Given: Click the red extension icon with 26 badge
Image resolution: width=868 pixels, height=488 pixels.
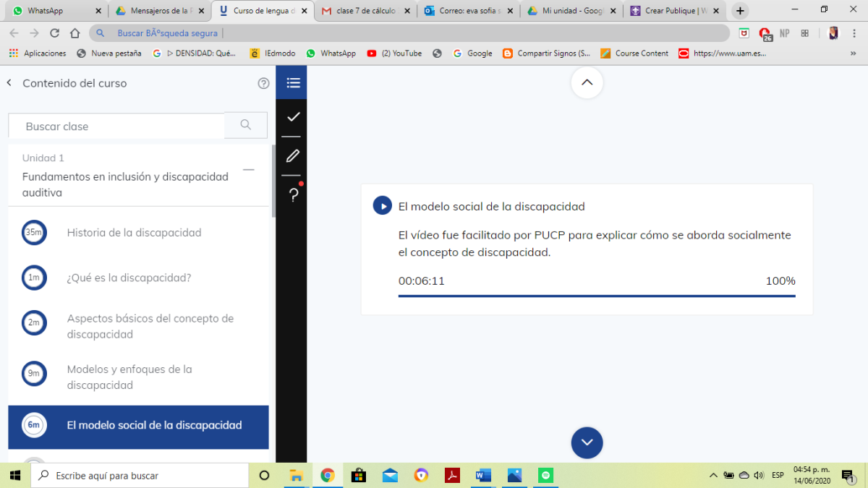Looking at the screenshot, I should coord(765,33).
